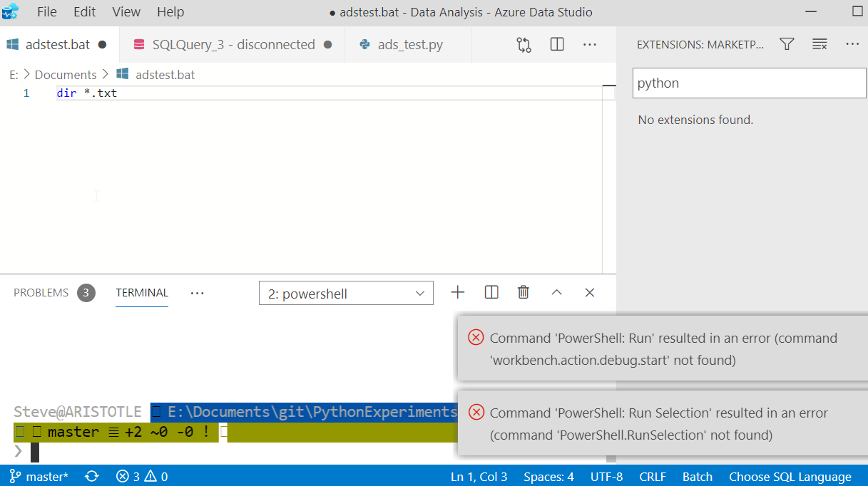This screenshot has height=486, width=868.
Task: Click 'Choose SQL Language' in status bar
Action: (x=790, y=477)
